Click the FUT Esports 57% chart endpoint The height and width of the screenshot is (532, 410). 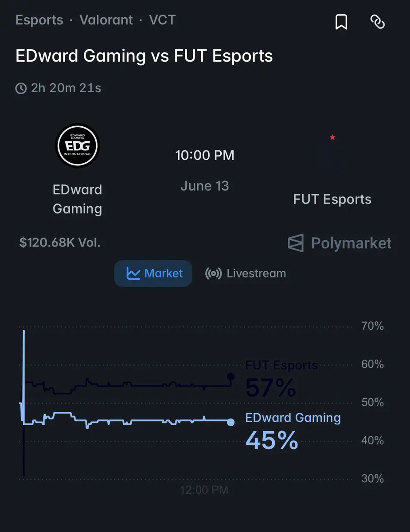click(230, 377)
